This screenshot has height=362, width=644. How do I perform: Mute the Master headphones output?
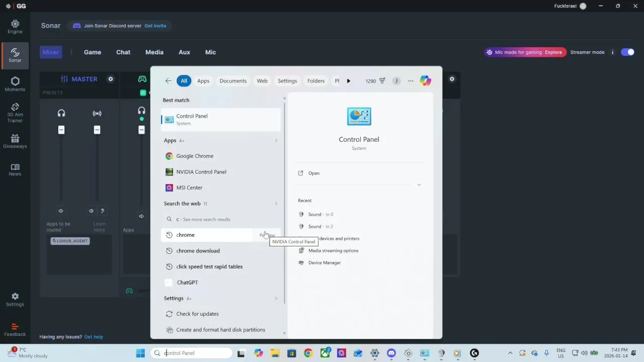point(61,211)
